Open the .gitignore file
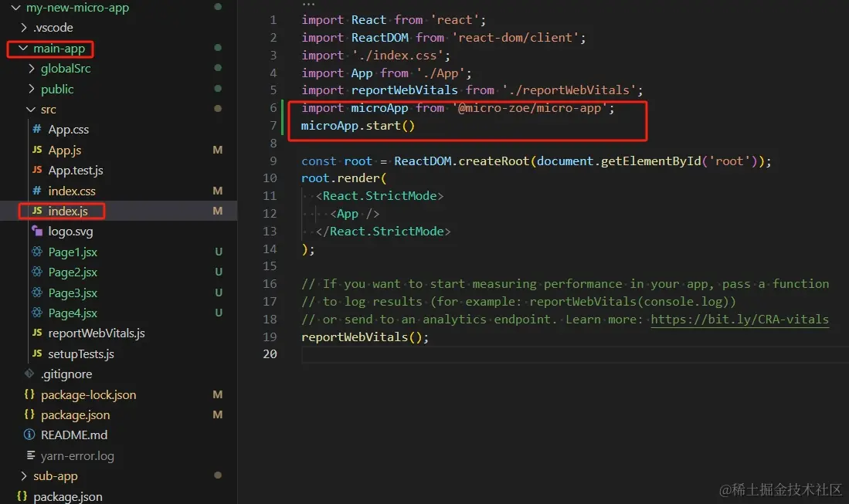 tap(66, 374)
